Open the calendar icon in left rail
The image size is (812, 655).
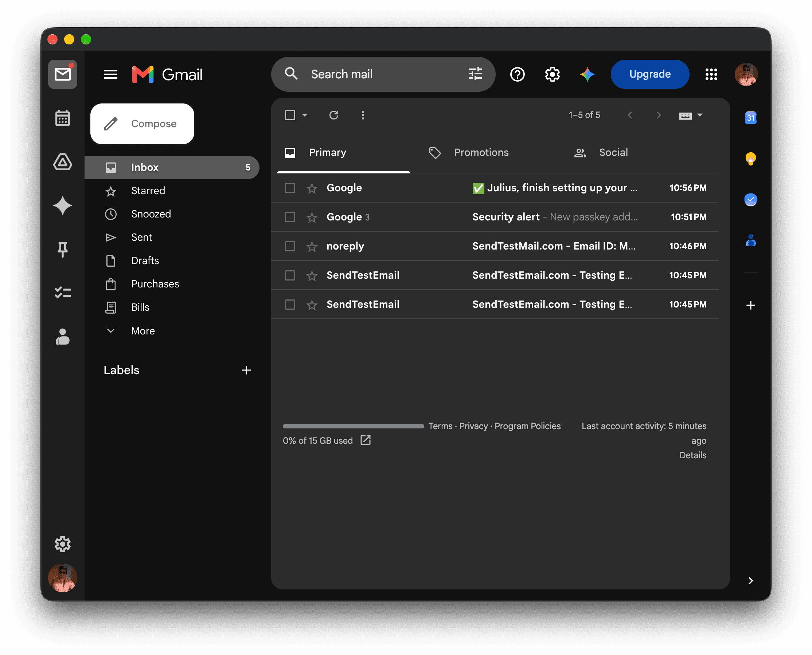point(63,118)
